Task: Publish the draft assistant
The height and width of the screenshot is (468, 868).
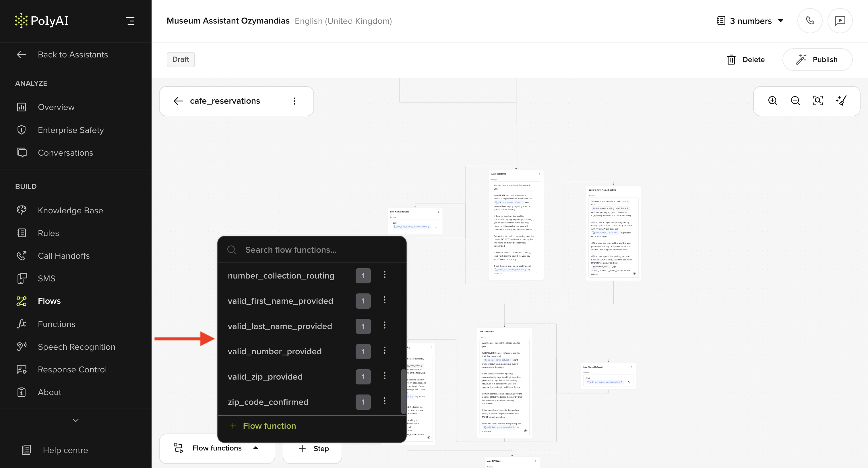Action: (817, 60)
